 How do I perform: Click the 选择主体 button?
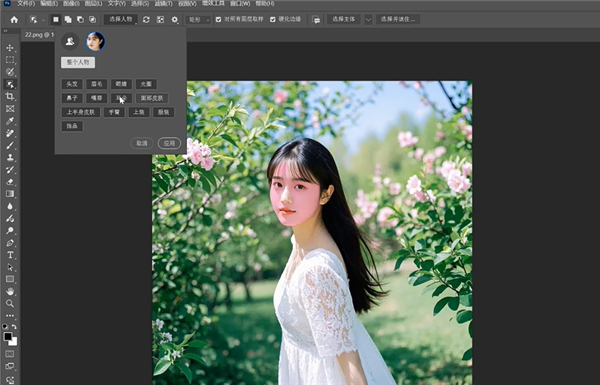(344, 20)
